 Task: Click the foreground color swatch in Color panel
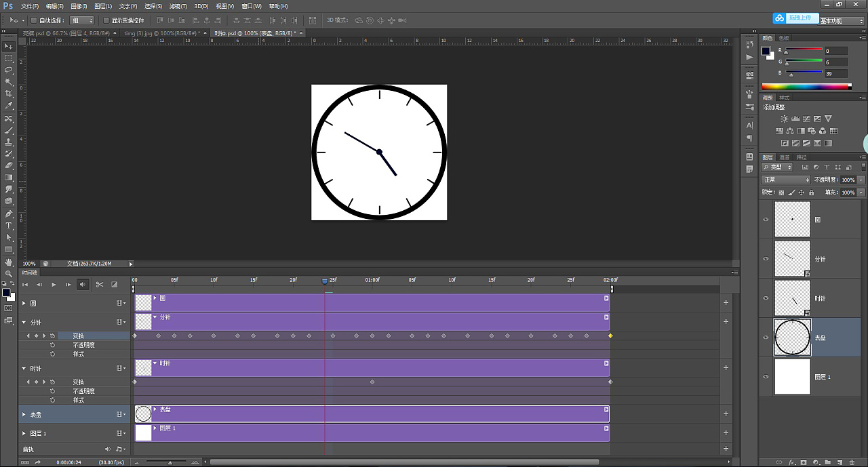(766, 52)
